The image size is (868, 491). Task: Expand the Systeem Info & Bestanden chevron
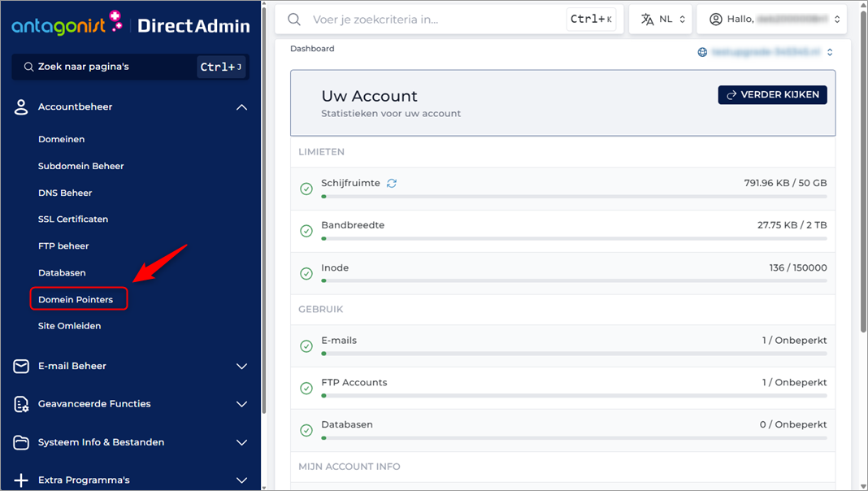coord(242,442)
